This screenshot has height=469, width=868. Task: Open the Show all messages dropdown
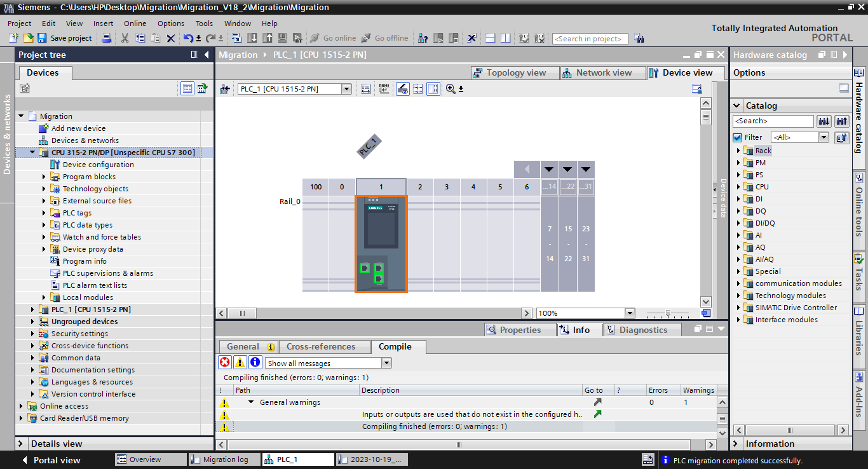[386, 362]
